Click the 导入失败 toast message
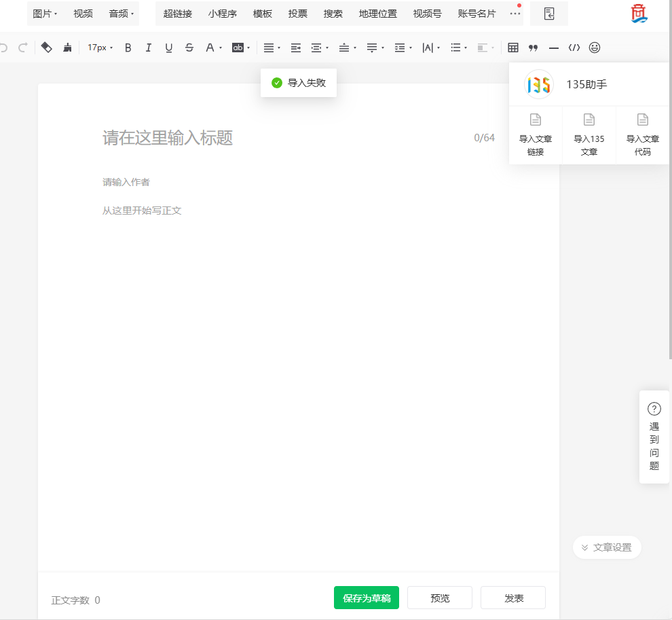 coord(298,83)
